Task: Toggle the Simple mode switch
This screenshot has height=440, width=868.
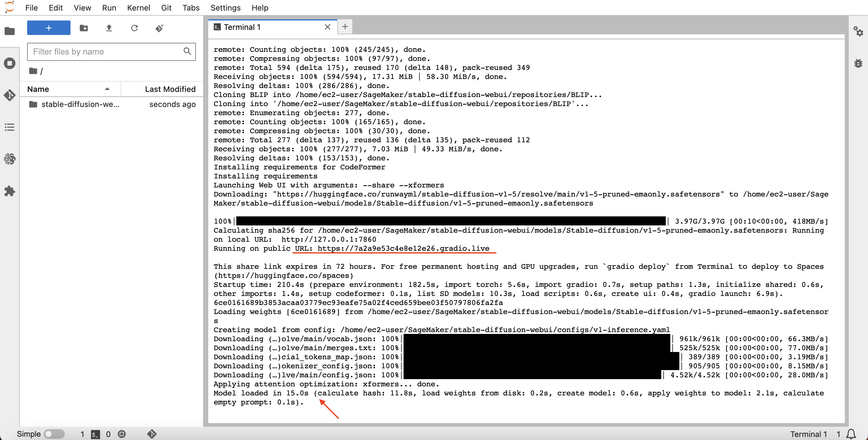Action: (x=54, y=434)
